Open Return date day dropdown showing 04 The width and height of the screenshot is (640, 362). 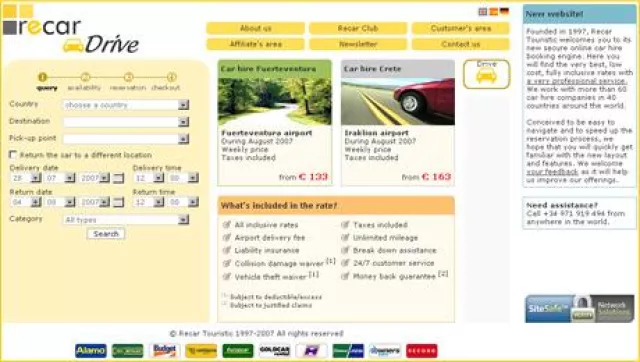click(x=25, y=202)
